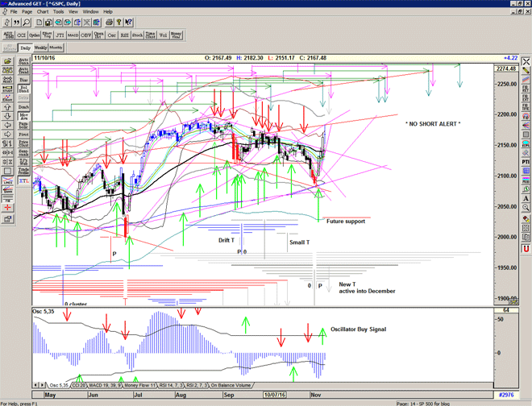Switch chart period to Weekly
The height and width of the screenshot is (406, 532).
click(x=41, y=48)
